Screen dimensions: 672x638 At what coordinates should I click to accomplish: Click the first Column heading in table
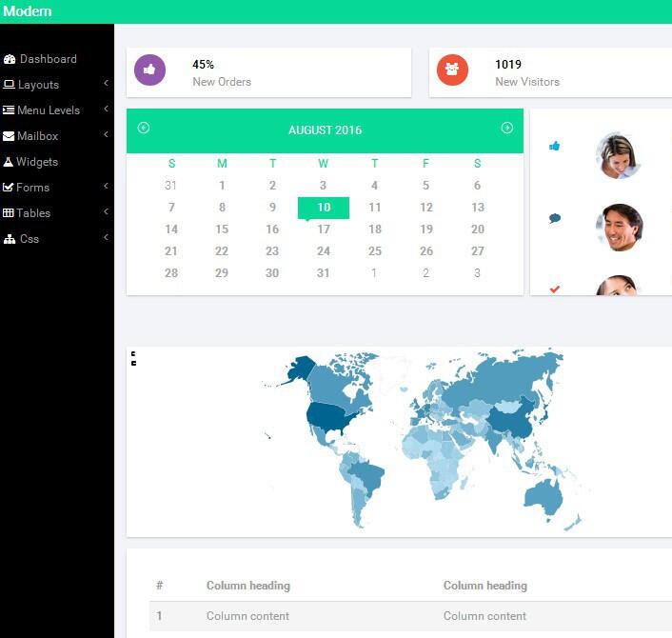point(248,586)
